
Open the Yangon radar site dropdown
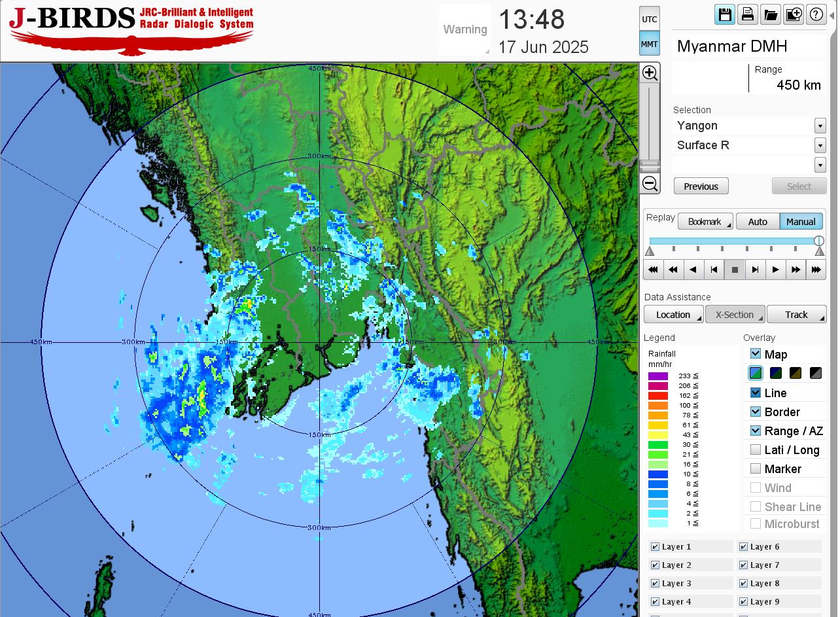[x=820, y=126]
